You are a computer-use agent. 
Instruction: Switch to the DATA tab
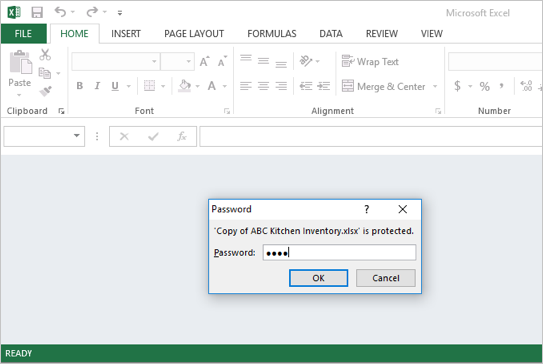(331, 34)
